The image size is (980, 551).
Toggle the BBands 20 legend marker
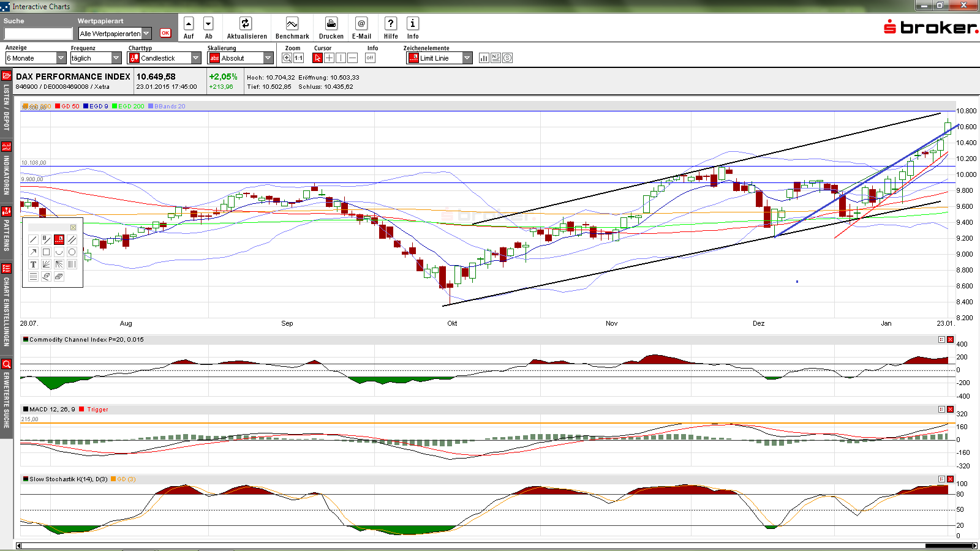point(151,107)
